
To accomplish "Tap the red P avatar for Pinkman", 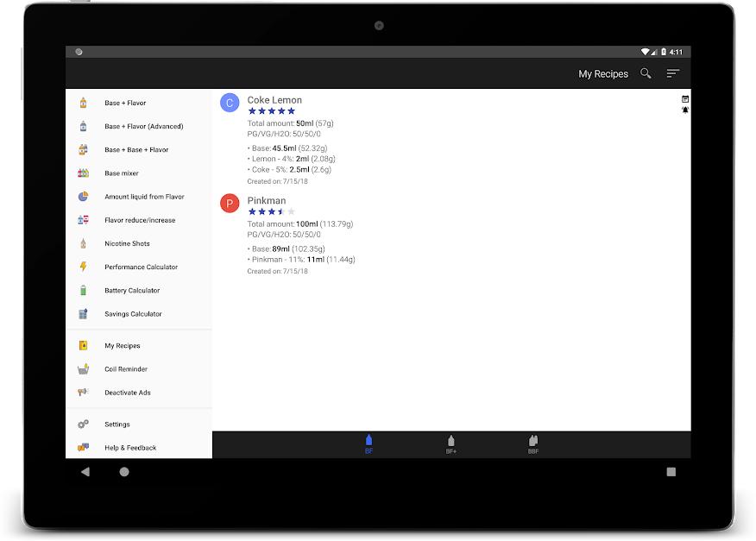I will [x=230, y=203].
